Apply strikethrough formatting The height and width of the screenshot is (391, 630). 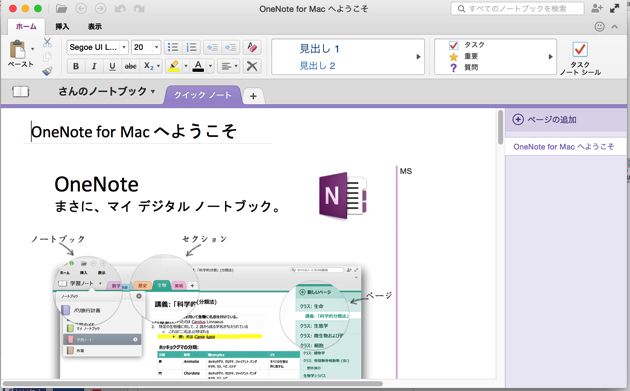(130, 66)
